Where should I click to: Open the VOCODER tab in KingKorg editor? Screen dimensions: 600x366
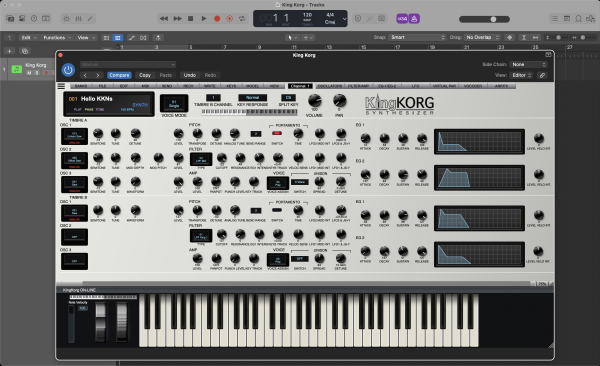click(473, 86)
